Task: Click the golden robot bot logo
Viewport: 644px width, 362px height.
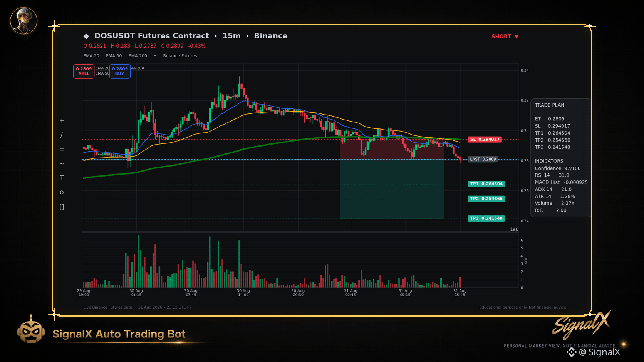Action: pyautogui.click(x=31, y=329)
